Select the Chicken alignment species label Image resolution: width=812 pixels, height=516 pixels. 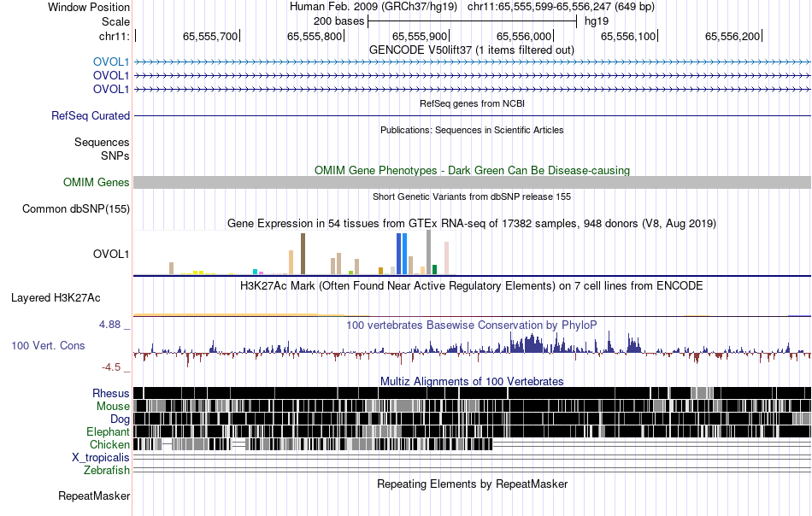[x=109, y=445]
